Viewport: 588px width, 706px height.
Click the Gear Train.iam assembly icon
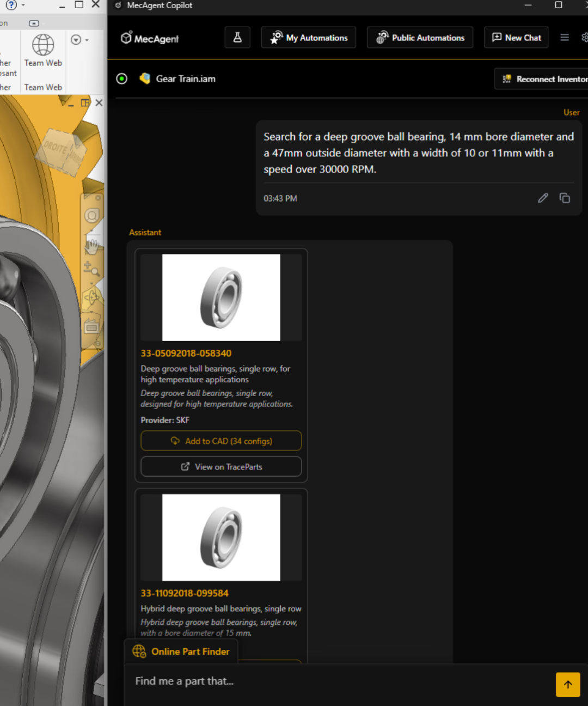pos(144,78)
